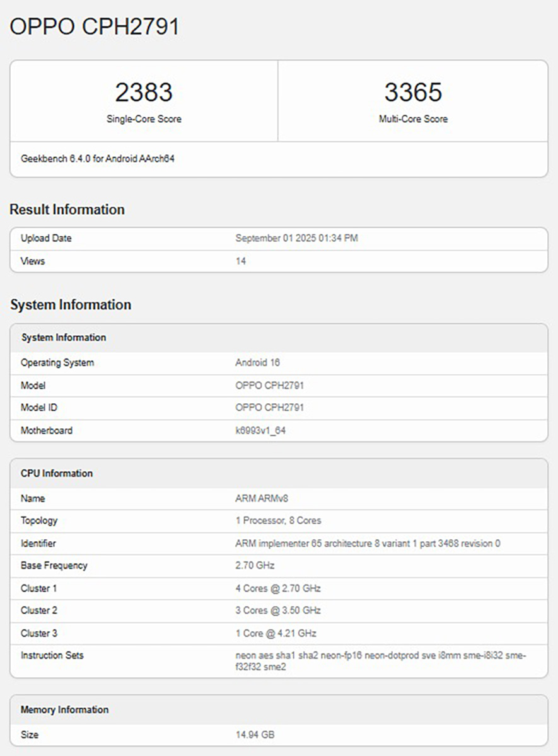558x756 pixels.
Task: Click the Cluster 3 row label
Action: pyautogui.click(x=39, y=633)
